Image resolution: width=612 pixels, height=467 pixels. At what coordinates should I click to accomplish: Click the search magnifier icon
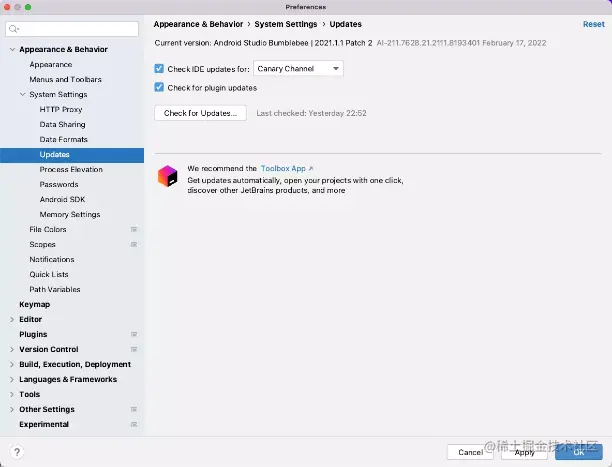pyautogui.click(x=14, y=29)
